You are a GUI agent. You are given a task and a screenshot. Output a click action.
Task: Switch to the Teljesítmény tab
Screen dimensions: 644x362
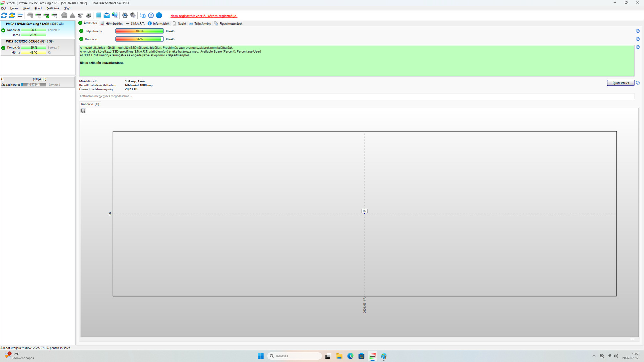click(x=200, y=24)
